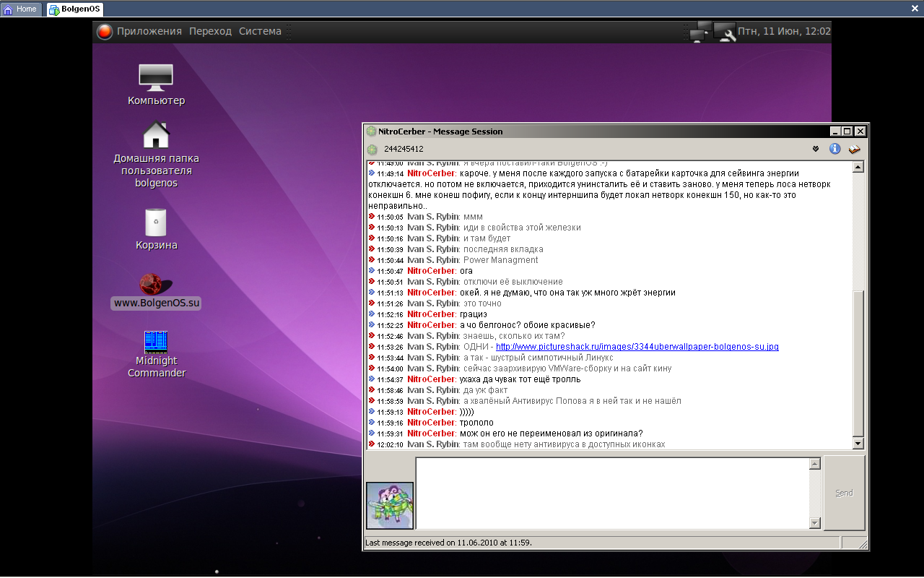Select the Корзина trash icon
The image size is (924, 578).
pos(156,229)
